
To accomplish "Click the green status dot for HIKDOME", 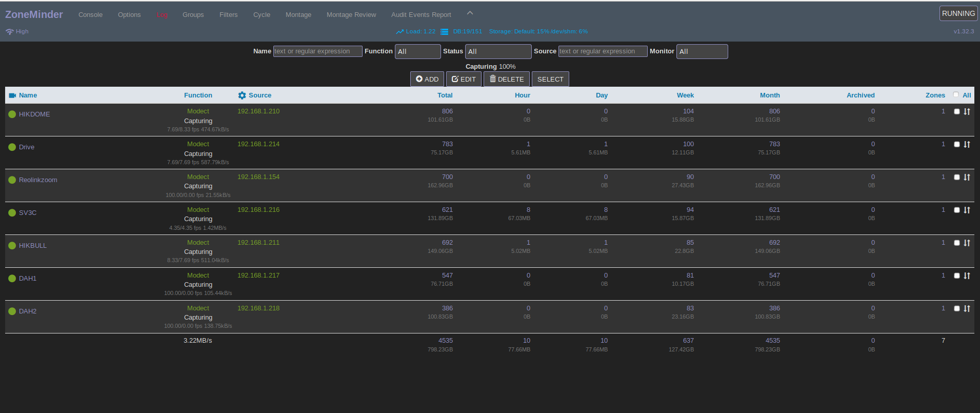I will (12, 114).
